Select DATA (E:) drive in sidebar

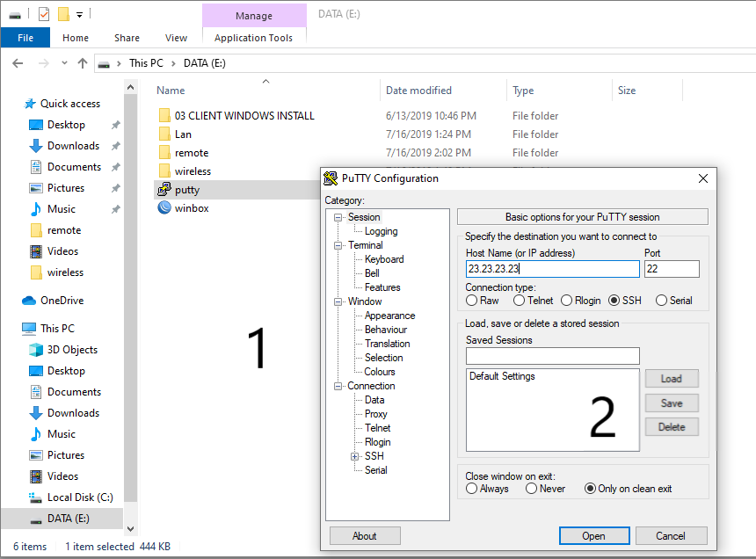(68, 519)
